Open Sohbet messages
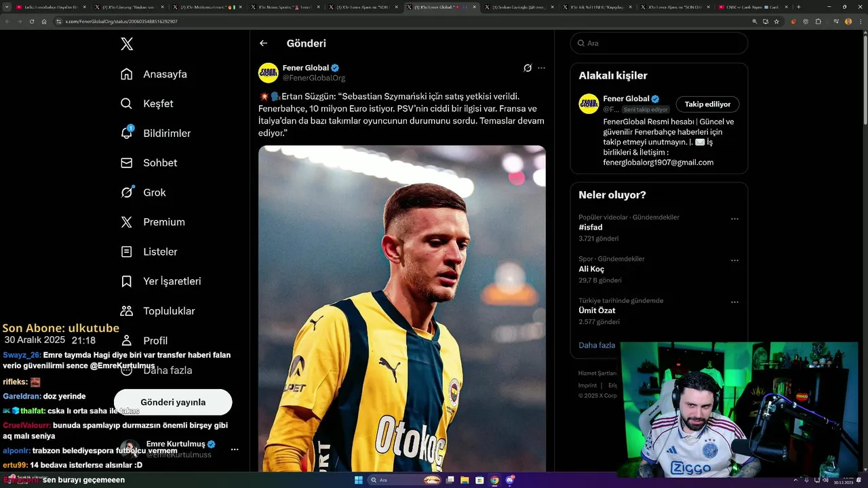Screen dimensions: 868x488 coord(149,163)
